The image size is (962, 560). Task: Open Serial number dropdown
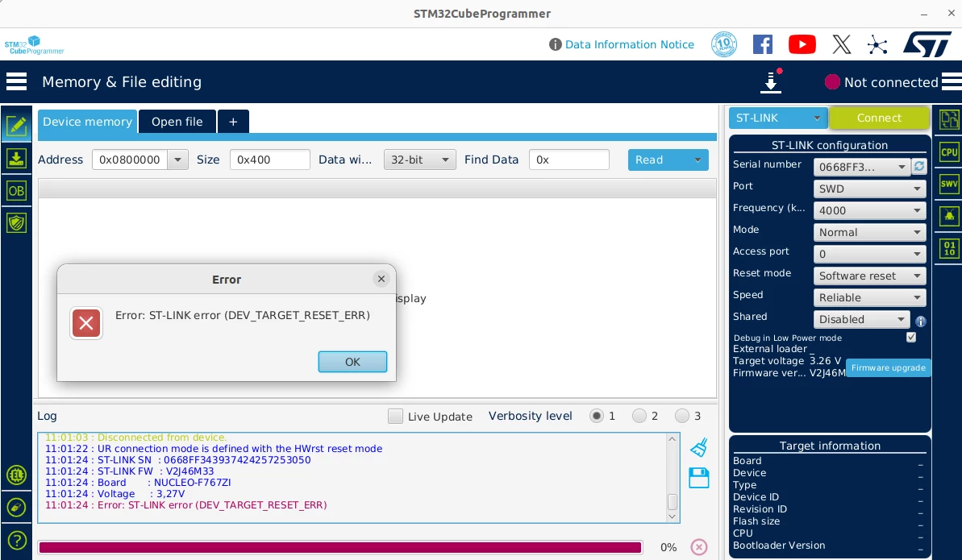863,167
